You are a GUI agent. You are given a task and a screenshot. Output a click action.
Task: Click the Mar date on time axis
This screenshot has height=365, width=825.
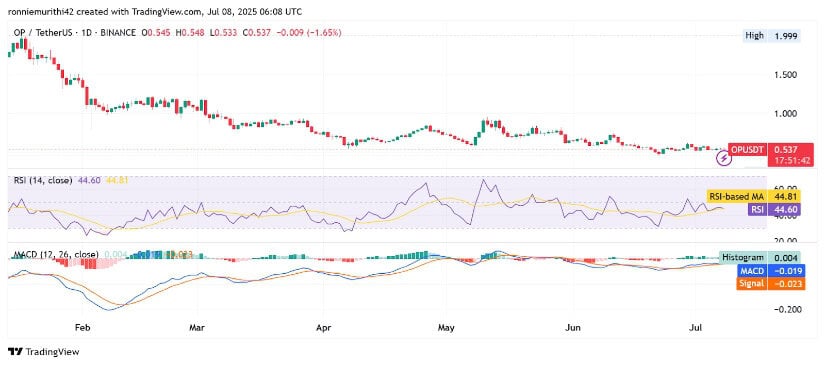pyautogui.click(x=197, y=328)
